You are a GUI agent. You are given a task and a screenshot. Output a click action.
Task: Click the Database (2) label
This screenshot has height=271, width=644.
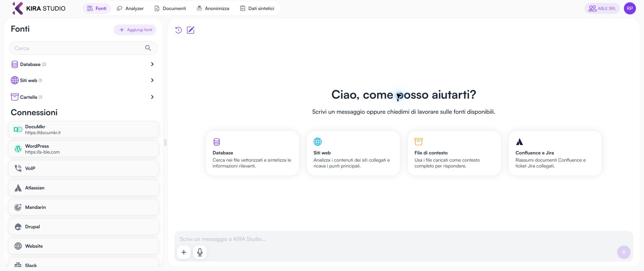33,64
